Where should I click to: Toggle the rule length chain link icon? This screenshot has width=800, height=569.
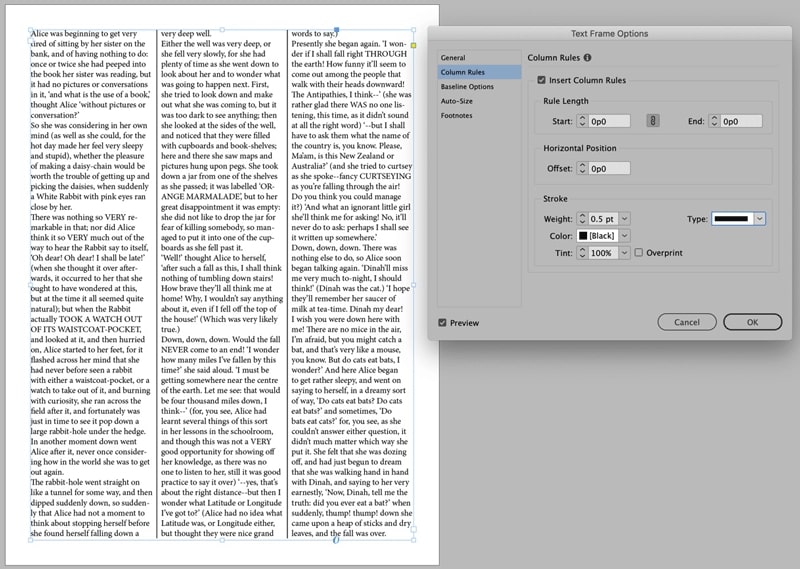click(x=653, y=121)
